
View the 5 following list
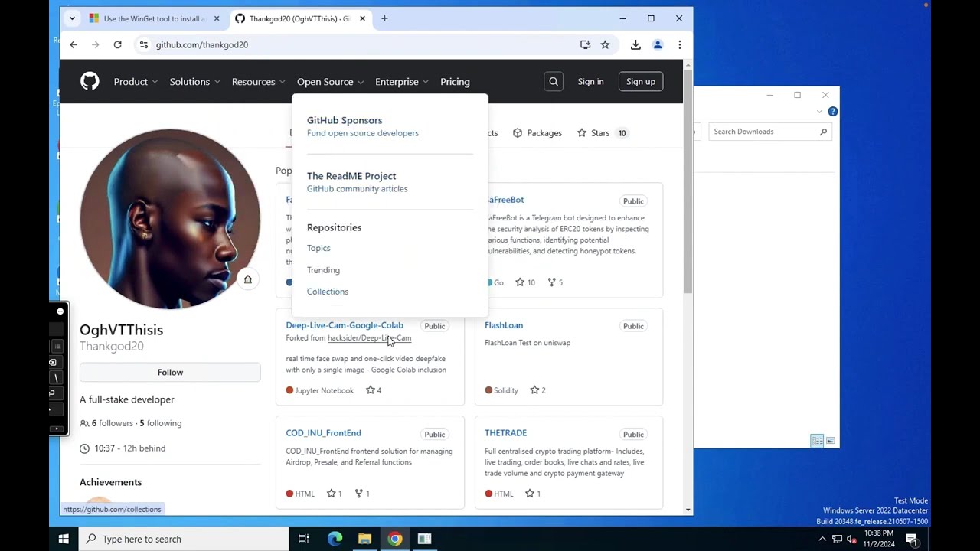(x=161, y=423)
